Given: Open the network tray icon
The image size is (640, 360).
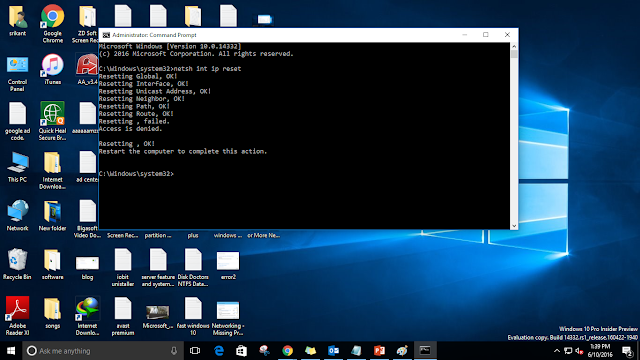Looking at the screenshot, I should (568, 351).
